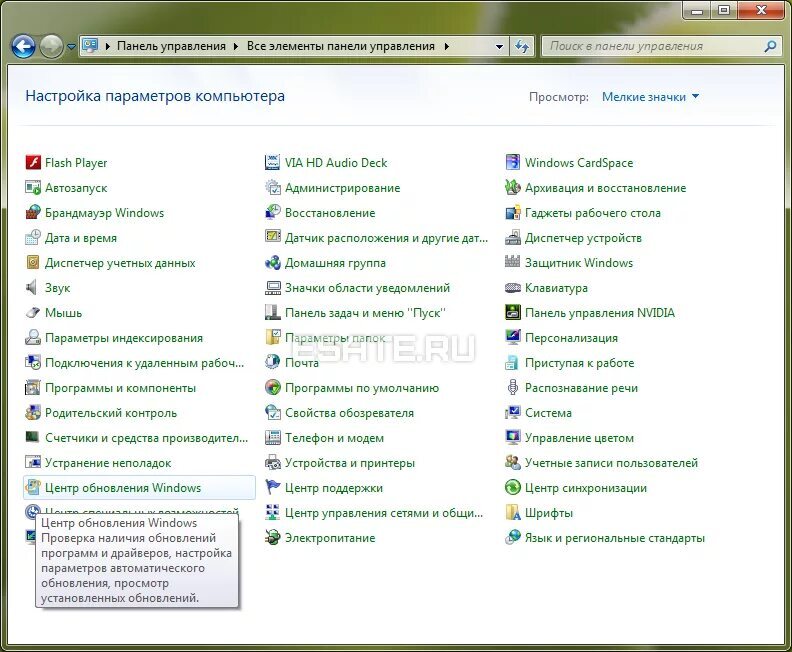This screenshot has width=792, height=652.
Task: Click the Электропитание icon
Action: [273, 538]
